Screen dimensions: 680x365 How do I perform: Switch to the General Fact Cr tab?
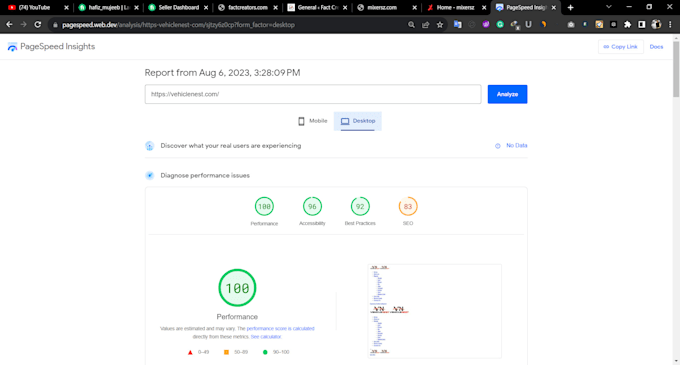click(318, 7)
